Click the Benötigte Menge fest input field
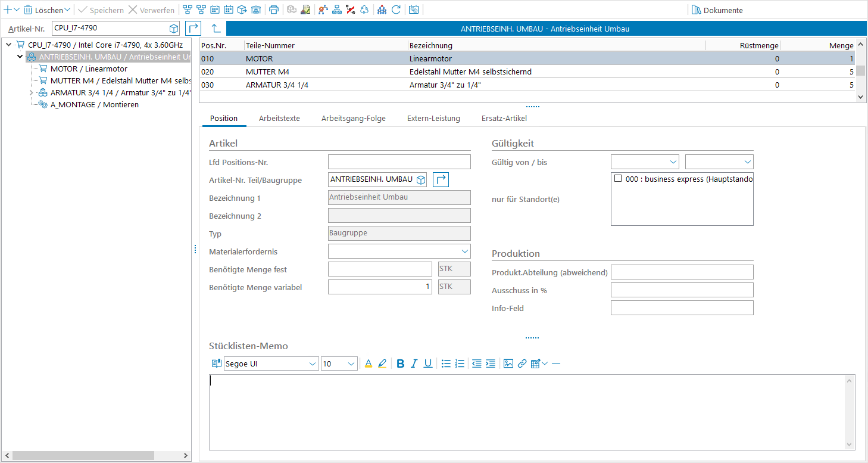This screenshot has height=463, width=868. tap(380, 269)
